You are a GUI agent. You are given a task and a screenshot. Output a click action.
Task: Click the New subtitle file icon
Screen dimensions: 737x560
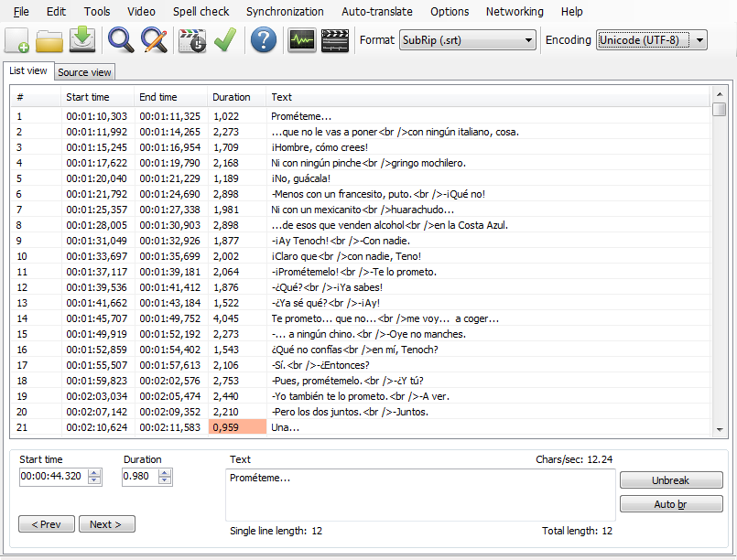pos(16,40)
